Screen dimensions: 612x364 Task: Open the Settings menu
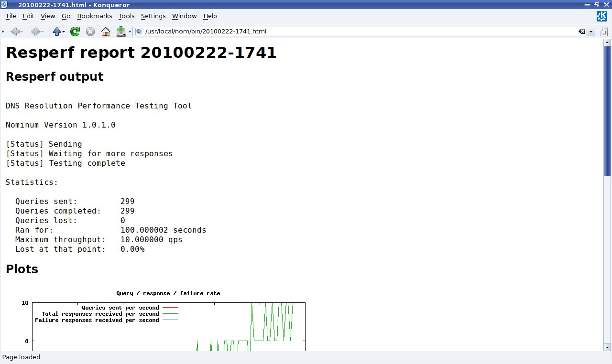[153, 16]
